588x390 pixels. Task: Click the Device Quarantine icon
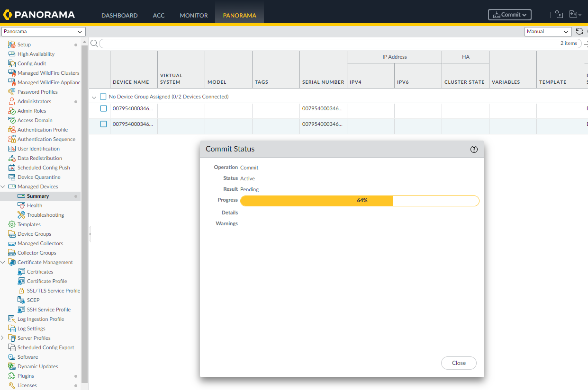click(12, 177)
